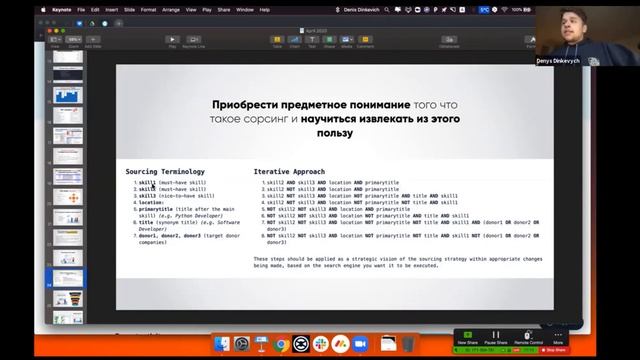Click Denys Dinkevych's video thumbnail
The image size is (640, 360).
coord(587,36)
